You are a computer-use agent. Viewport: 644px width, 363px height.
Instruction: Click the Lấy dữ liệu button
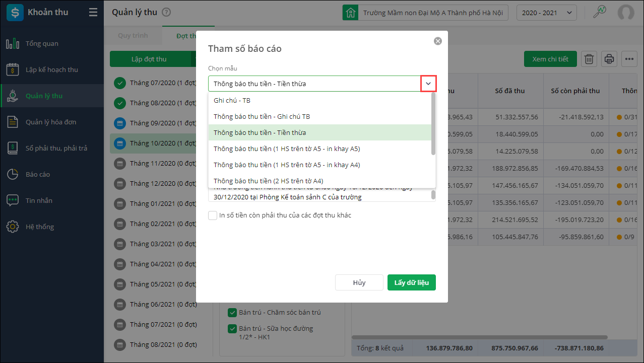(x=411, y=282)
